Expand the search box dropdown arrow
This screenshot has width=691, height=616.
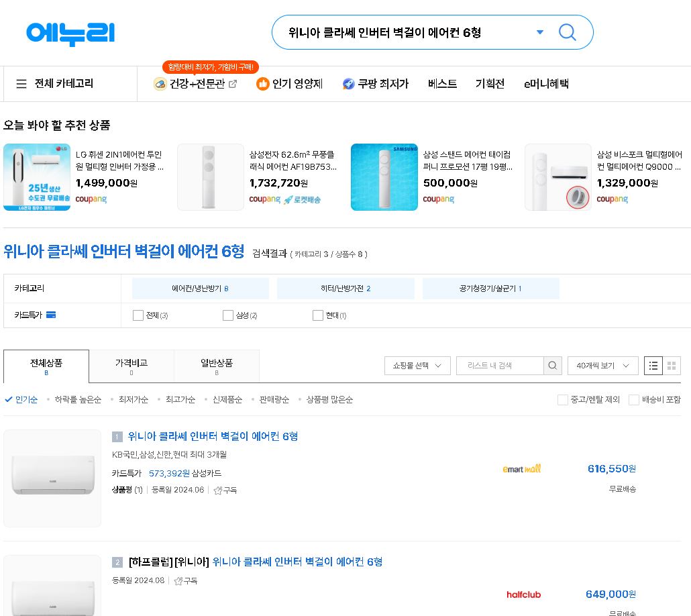[540, 32]
